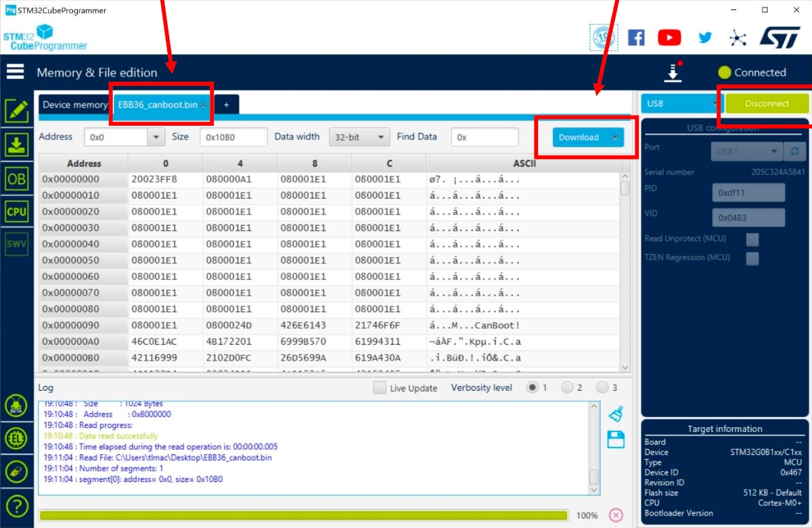Cancel operation with the X beside progress bar
Screen dimensions: 812x528
click(616, 515)
